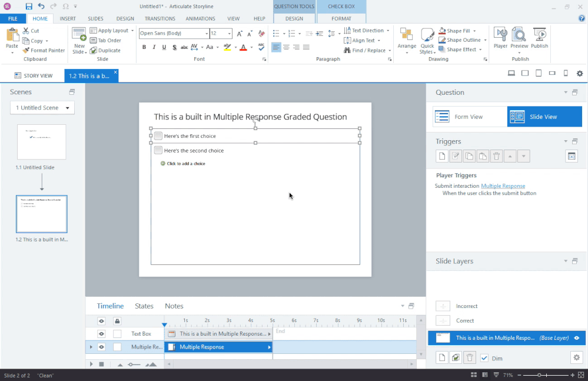Screen dimensions: 588x381
Task: Click the Multiple Response trigger link
Action: click(x=503, y=186)
